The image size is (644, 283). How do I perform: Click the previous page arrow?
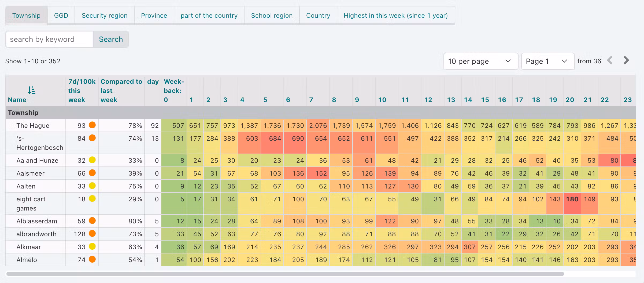(x=610, y=61)
